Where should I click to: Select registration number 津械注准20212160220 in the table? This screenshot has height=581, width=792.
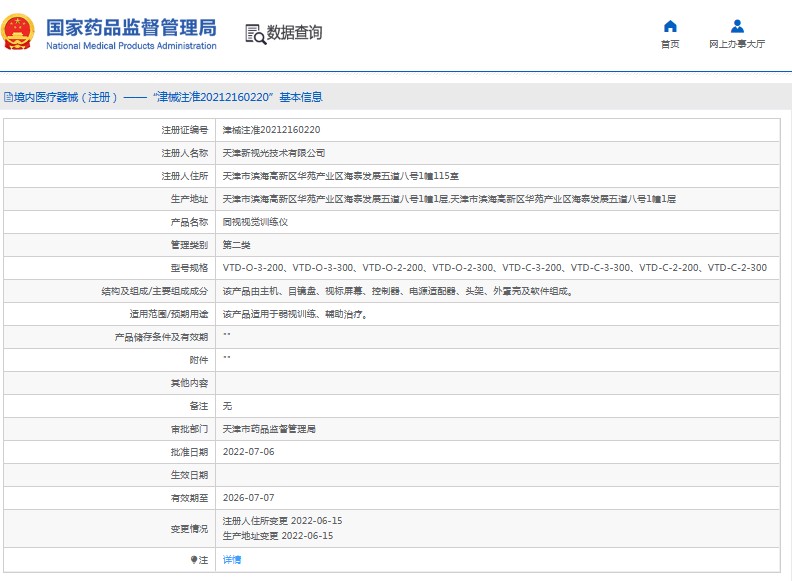(271, 130)
